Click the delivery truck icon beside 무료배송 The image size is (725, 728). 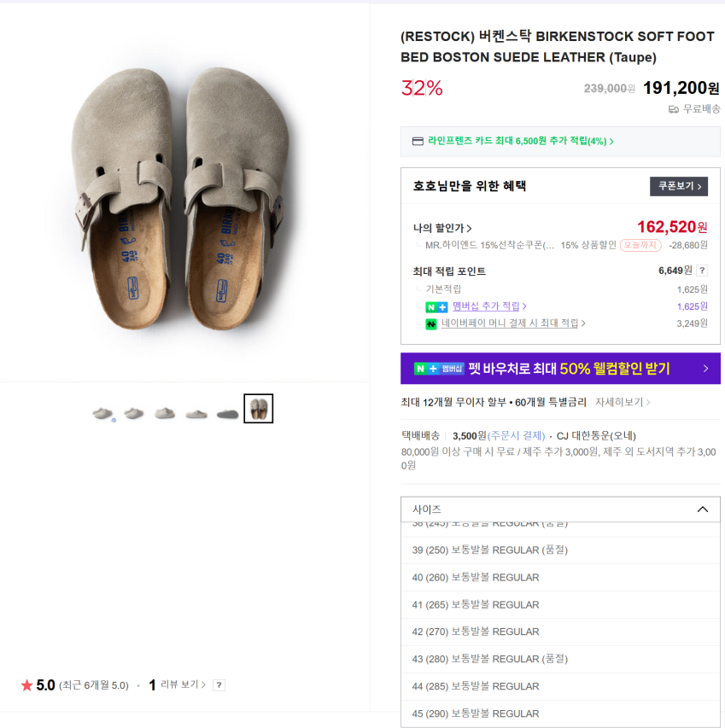point(673,109)
